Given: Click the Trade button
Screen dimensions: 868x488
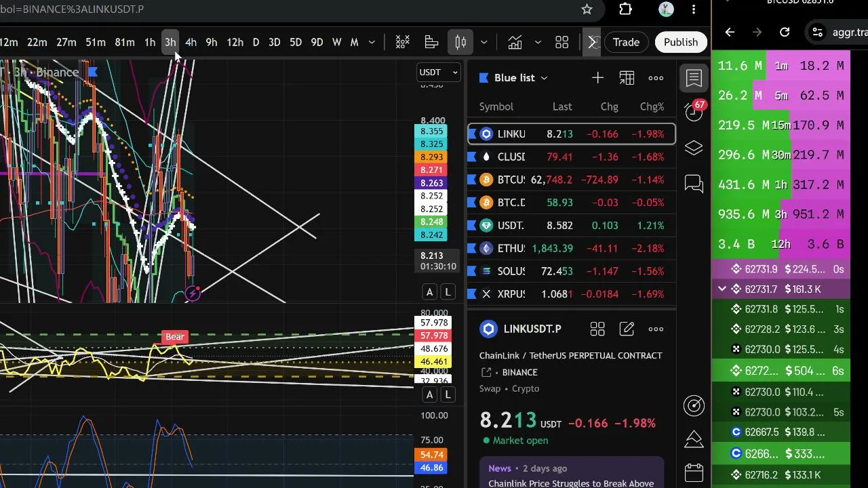Looking at the screenshot, I should click(x=626, y=42).
